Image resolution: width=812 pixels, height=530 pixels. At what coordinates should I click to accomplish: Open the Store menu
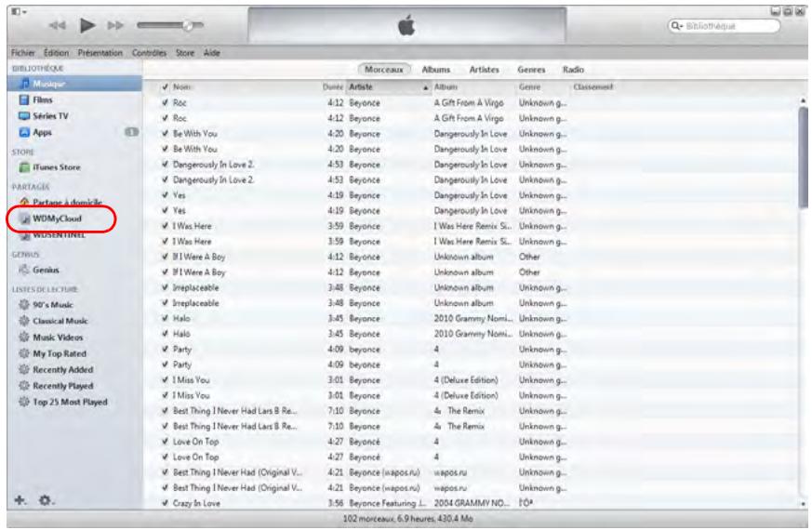click(x=185, y=53)
